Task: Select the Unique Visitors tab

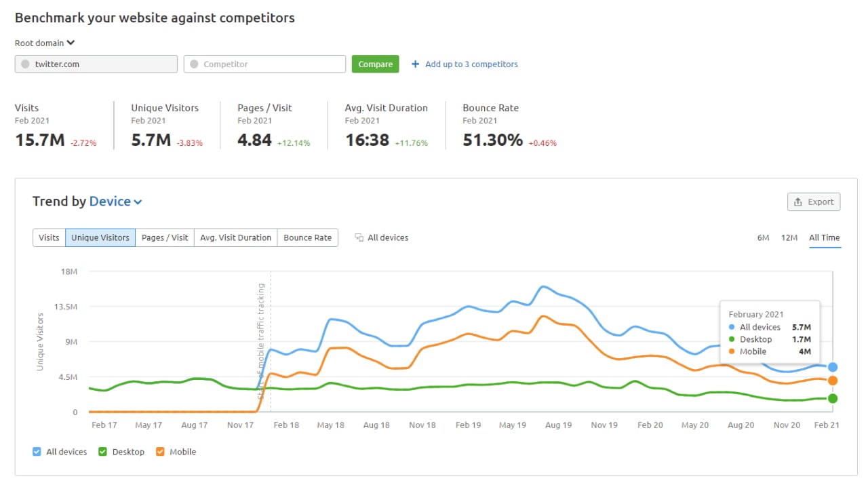Action: tap(100, 237)
